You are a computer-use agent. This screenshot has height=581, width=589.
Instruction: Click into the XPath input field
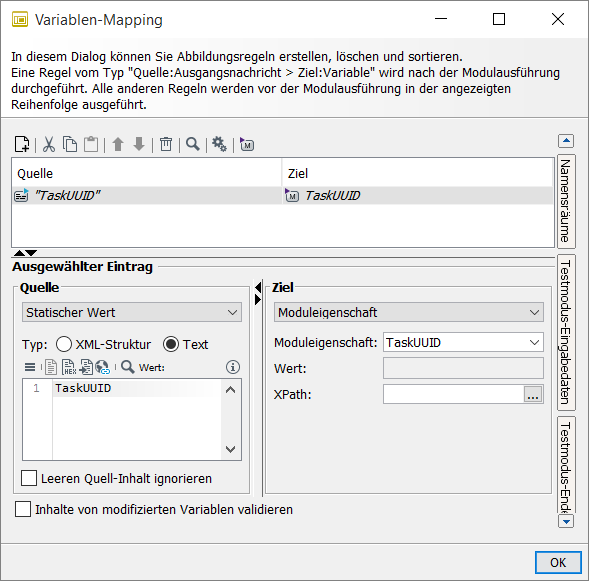453,394
